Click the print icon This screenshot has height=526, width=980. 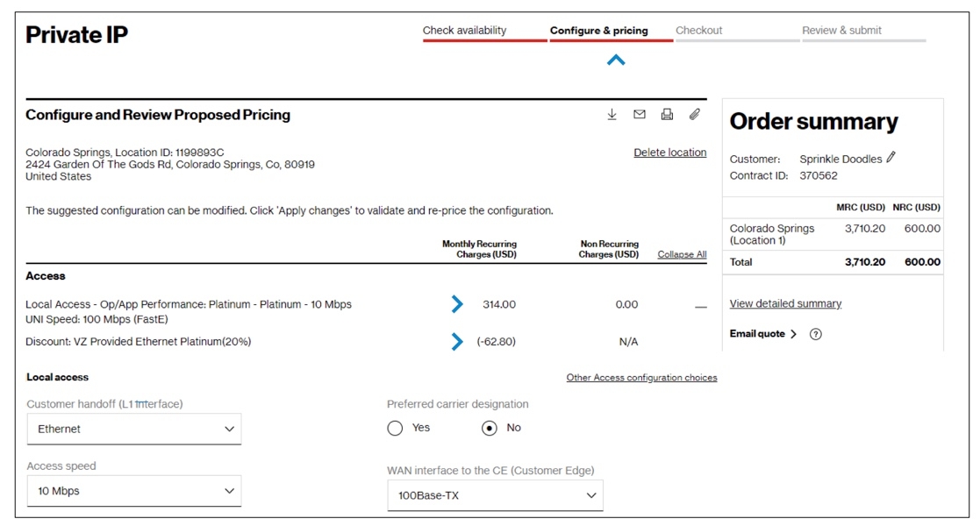click(x=667, y=115)
